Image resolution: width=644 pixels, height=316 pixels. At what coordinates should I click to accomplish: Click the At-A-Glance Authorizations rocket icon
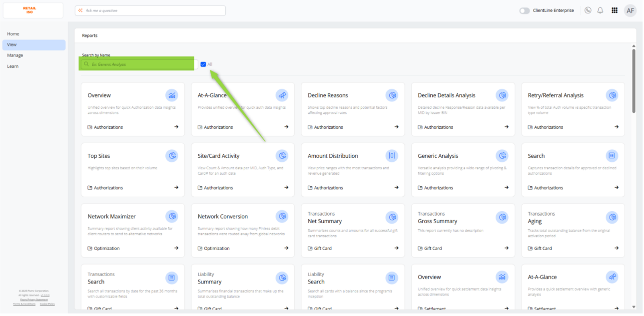point(282,95)
